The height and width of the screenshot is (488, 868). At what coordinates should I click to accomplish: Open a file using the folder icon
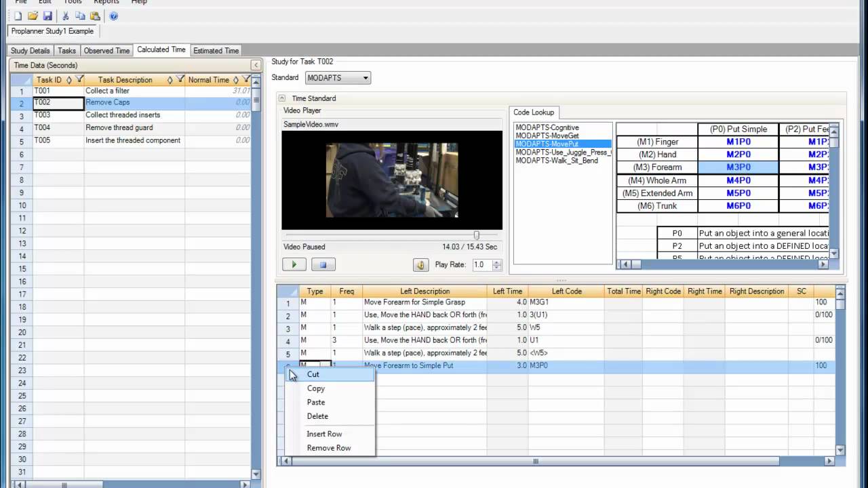point(33,16)
